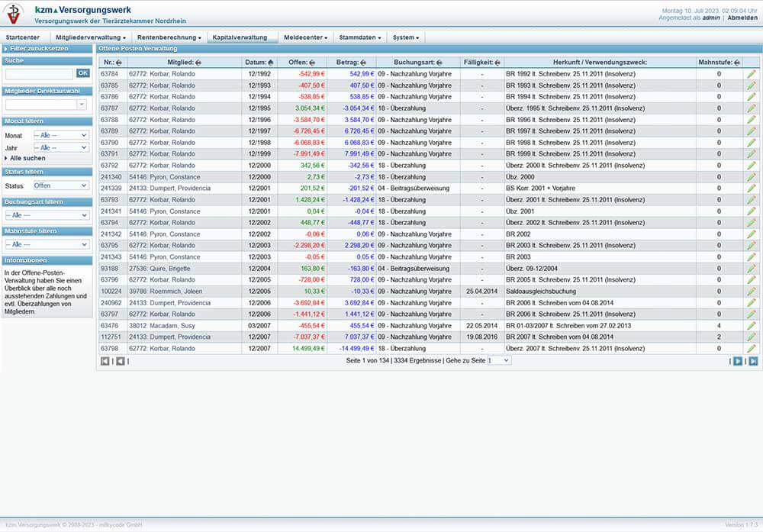Edit entry 63784 with pencil icon

(x=752, y=74)
